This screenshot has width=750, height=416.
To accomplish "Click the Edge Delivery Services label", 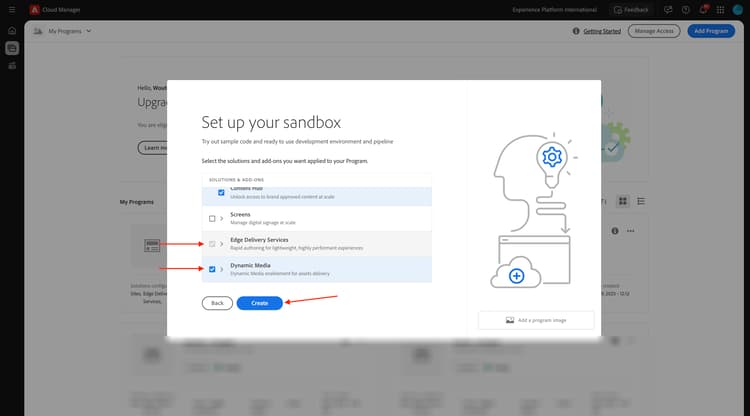I will pyautogui.click(x=259, y=240).
